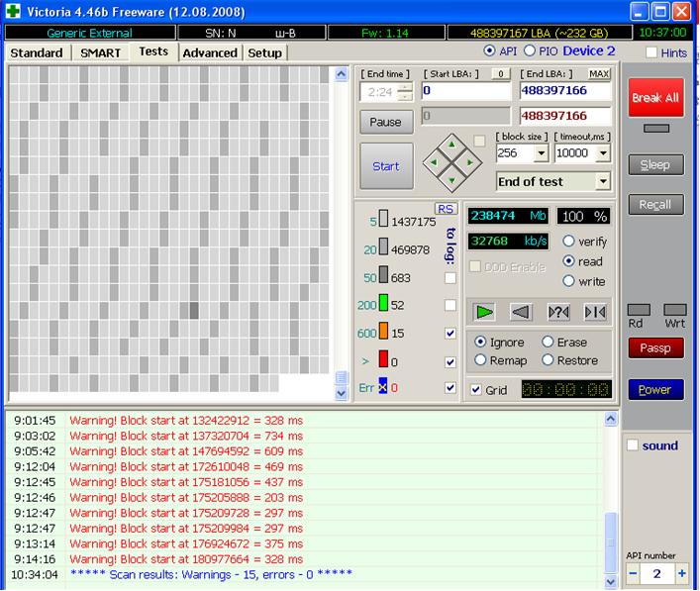Toggle the sound checkbox

(x=633, y=445)
